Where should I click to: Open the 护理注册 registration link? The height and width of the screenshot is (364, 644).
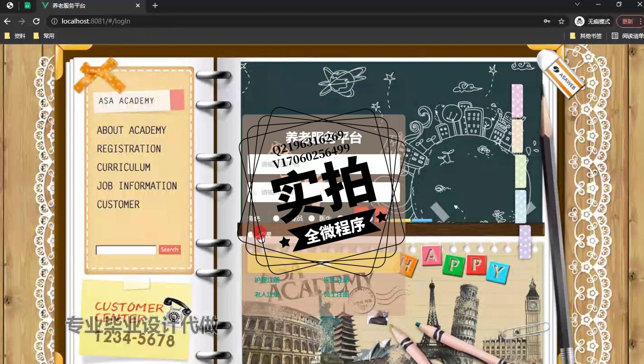[267, 280]
